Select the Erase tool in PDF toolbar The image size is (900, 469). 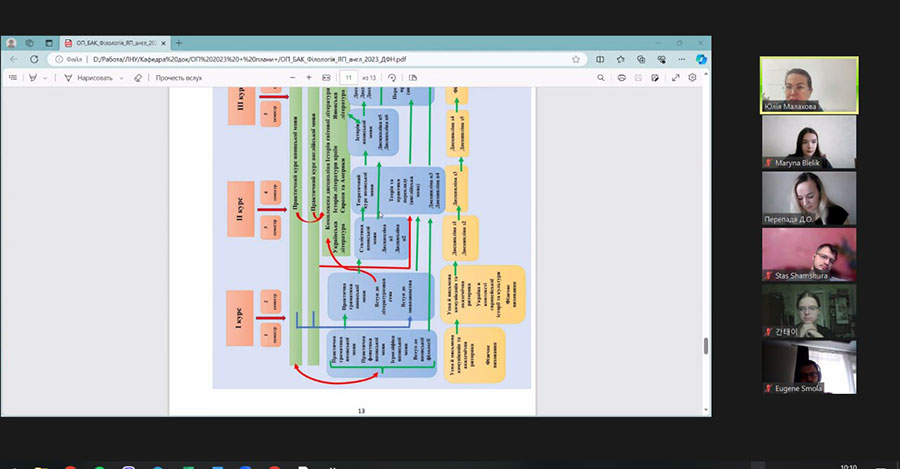[137, 77]
